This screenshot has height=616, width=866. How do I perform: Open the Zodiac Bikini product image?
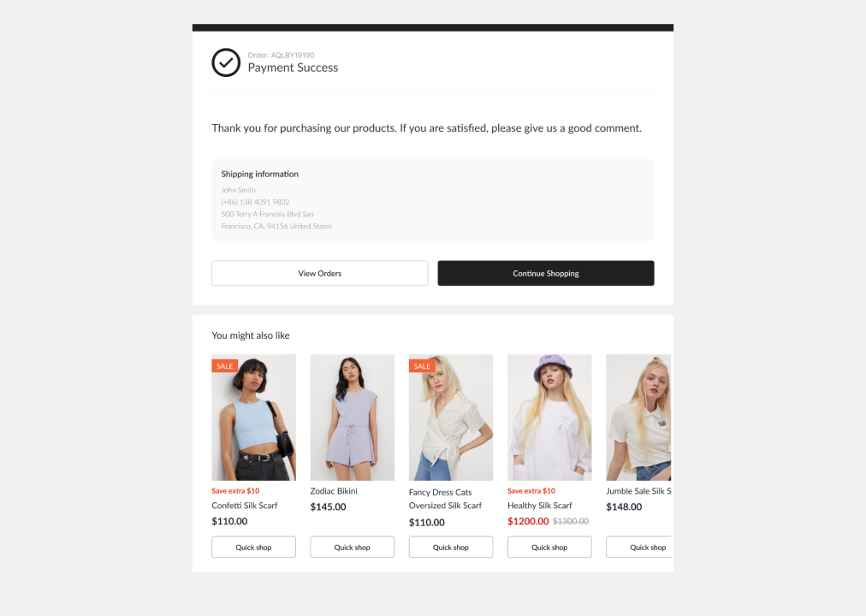pyautogui.click(x=353, y=418)
